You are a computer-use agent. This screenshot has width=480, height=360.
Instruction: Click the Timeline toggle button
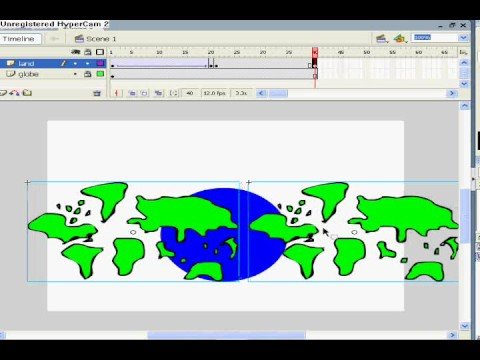pyautogui.click(x=21, y=39)
